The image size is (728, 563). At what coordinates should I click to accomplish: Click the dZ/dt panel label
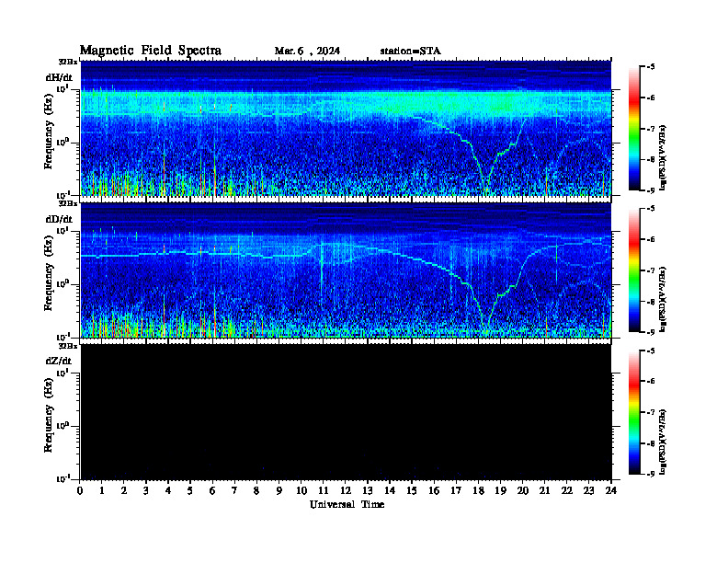coord(59,361)
